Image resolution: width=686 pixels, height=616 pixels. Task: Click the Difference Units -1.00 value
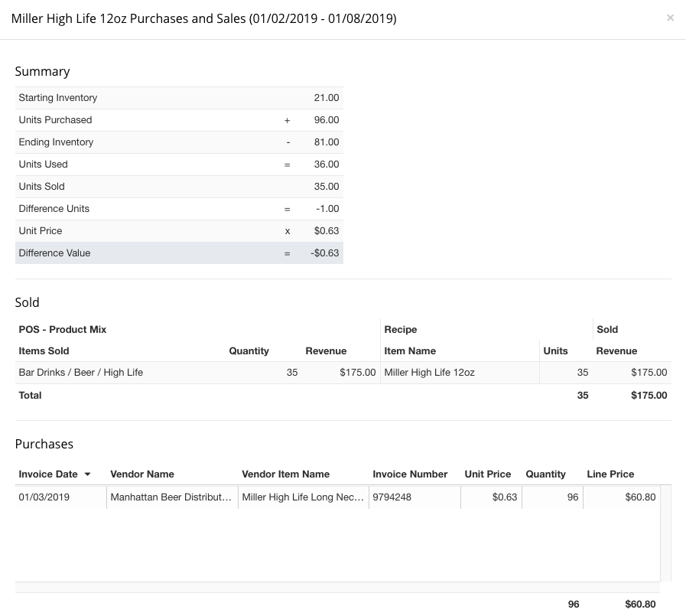(327, 209)
